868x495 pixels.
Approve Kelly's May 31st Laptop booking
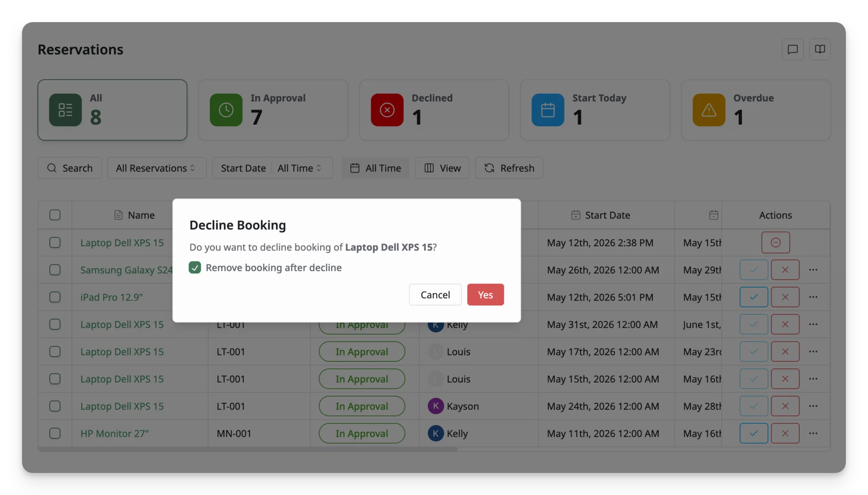pos(754,324)
